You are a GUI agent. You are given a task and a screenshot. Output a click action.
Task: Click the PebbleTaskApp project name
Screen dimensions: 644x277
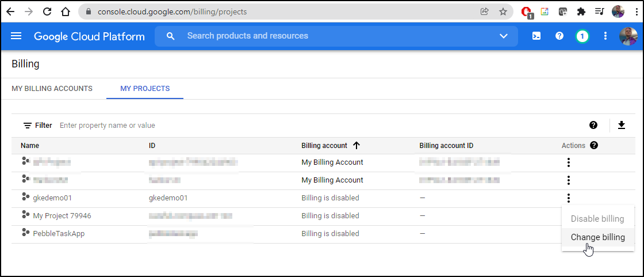click(59, 233)
